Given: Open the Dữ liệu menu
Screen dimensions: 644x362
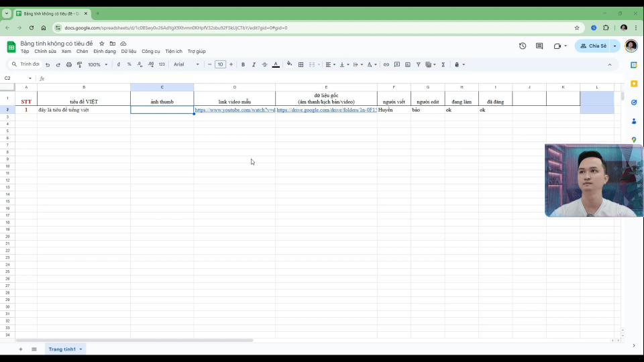Looking at the screenshot, I should tap(128, 52).
